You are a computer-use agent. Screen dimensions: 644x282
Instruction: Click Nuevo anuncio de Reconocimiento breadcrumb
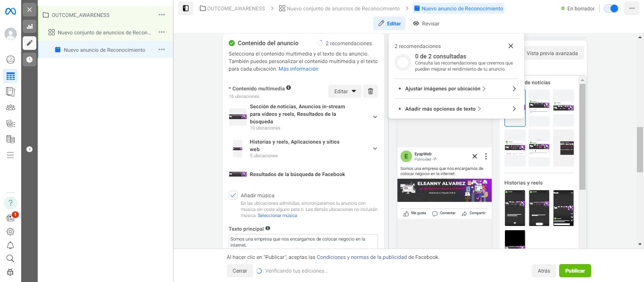[x=458, y=8]
